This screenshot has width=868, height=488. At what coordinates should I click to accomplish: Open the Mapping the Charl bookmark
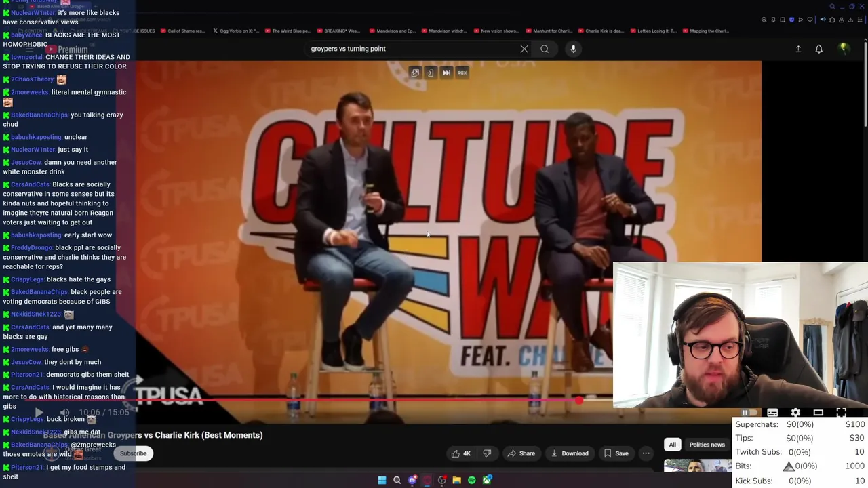coord(705,30)
